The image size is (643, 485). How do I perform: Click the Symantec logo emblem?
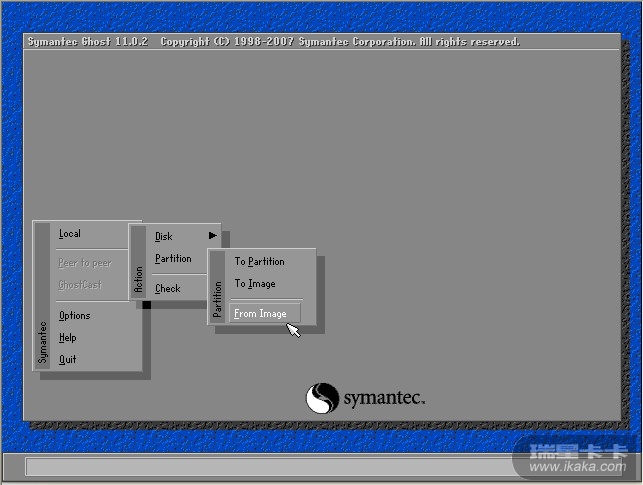pyautogui.click(x=322, y=398)
